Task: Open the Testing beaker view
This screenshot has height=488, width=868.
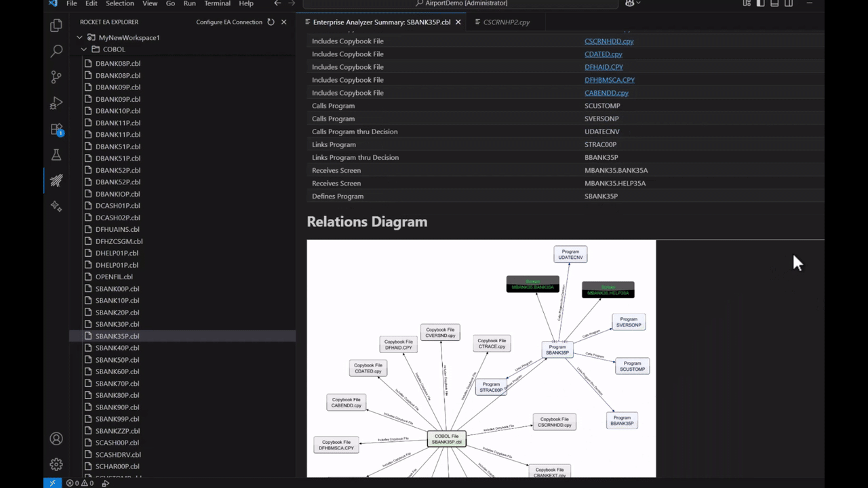Action: click(56, 155)
